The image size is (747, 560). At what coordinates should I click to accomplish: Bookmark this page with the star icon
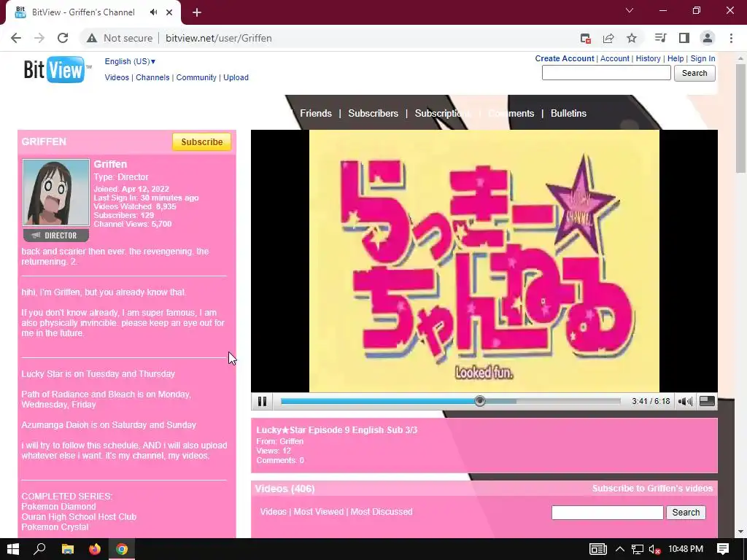pyautogui.click(x=631, y=38)
